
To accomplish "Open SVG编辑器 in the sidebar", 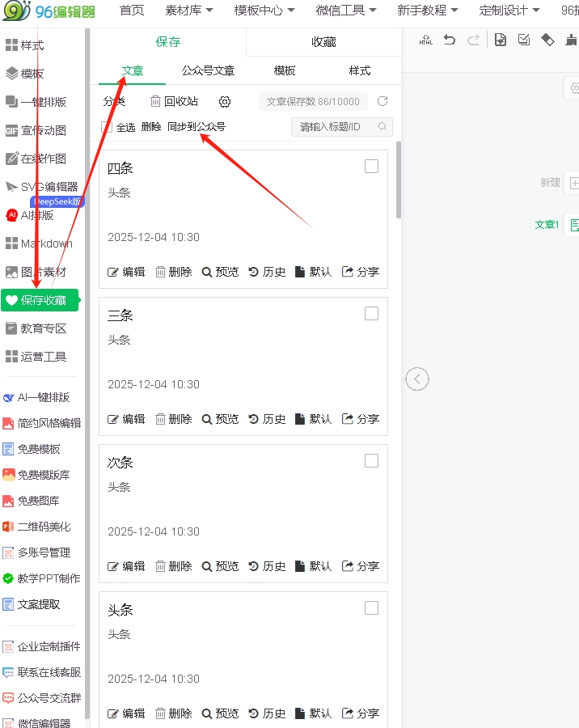I will pos(49,187).
